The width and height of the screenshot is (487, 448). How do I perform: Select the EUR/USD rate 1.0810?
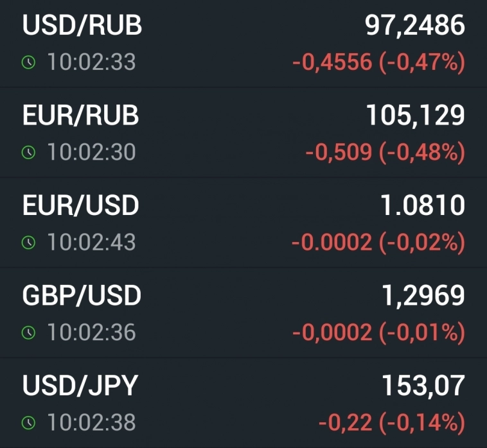[x=422, y=205]
